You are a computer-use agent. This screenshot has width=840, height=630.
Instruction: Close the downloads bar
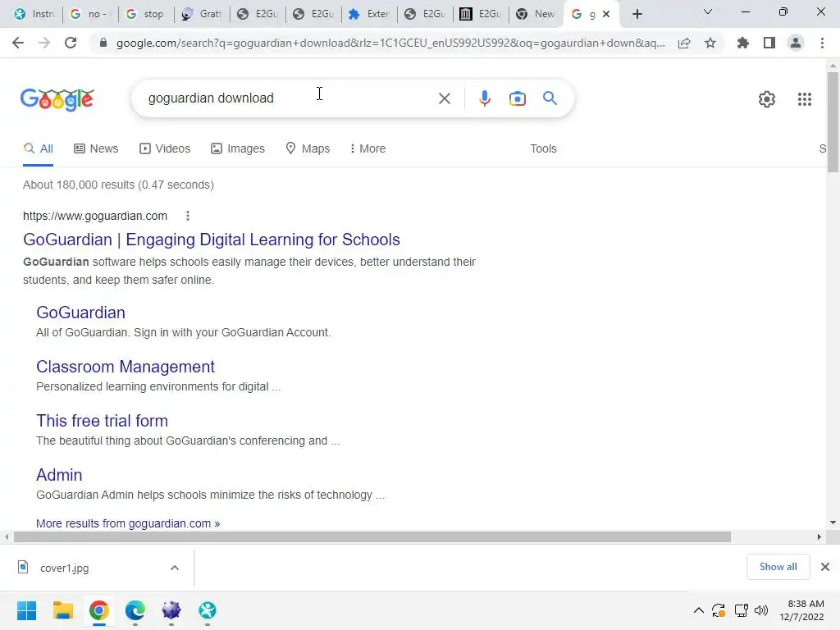[825, 567]
